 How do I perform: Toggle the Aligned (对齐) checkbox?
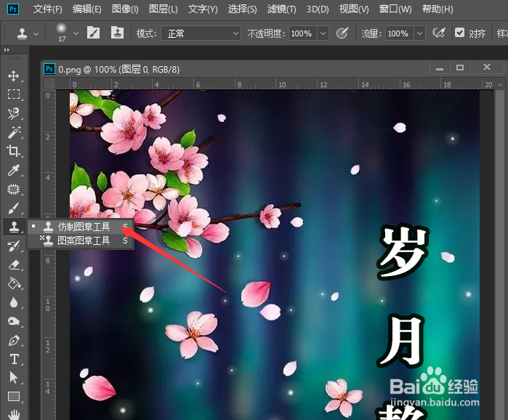[x=459, y=33]
